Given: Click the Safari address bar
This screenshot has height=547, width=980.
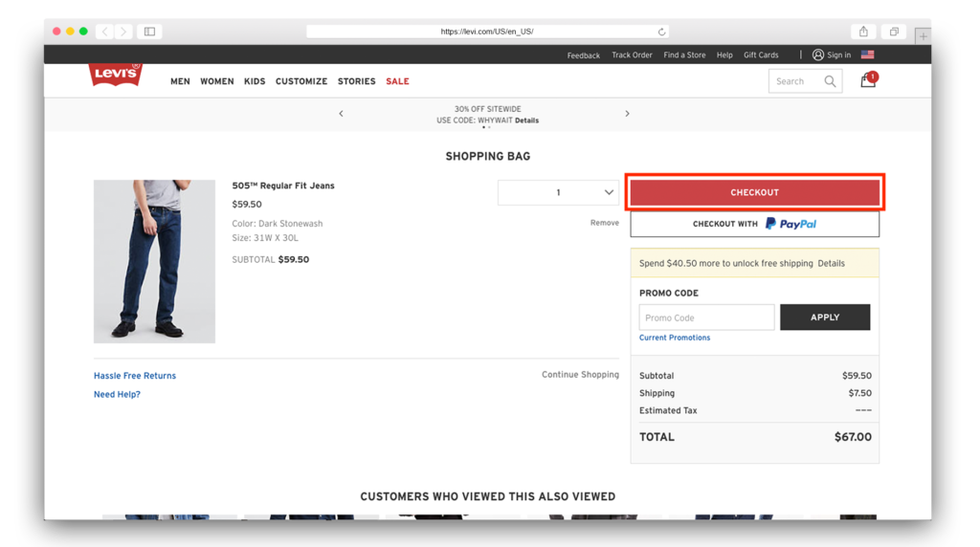Looking at the screenshot, I should (487, 32).
